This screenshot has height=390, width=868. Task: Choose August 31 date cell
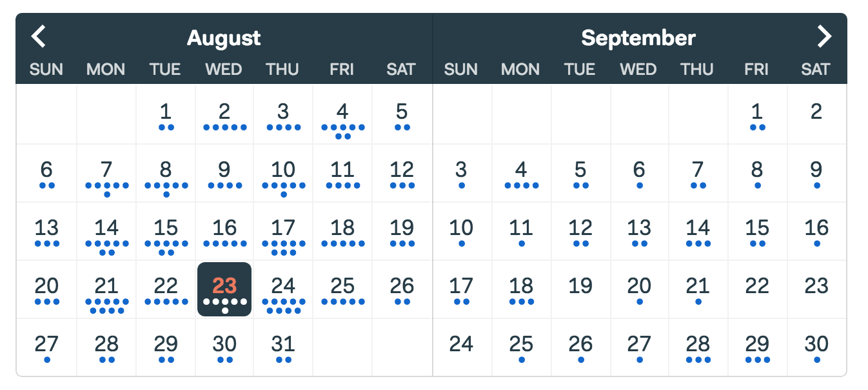pos(283,347)
